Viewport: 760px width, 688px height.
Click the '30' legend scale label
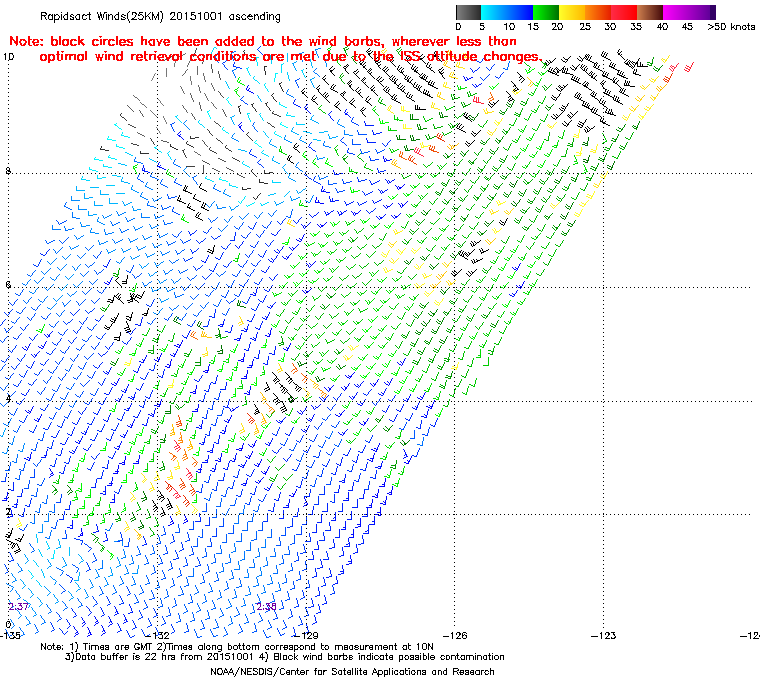coord(610,27)
